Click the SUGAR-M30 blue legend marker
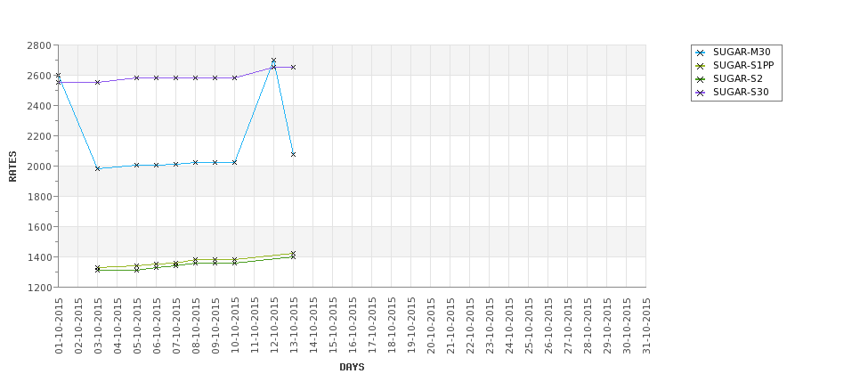 (701, 53)
